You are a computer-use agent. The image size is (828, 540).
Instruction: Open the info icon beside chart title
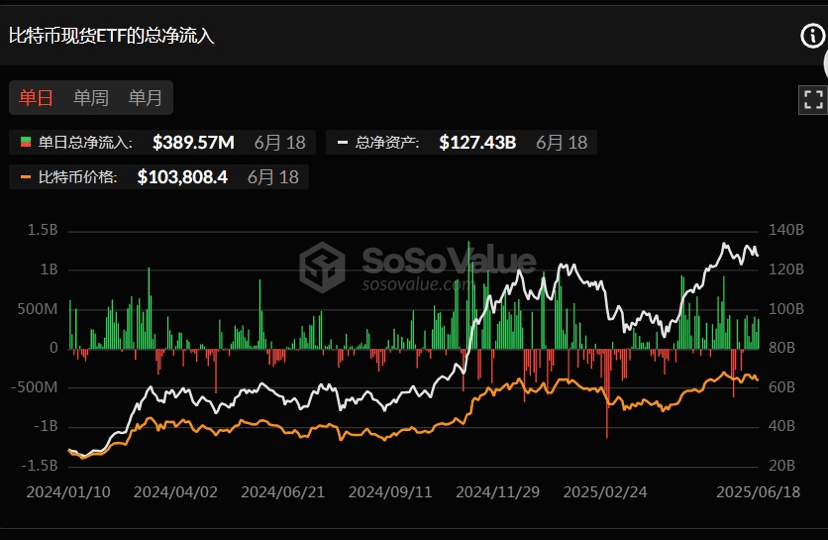point(812,36)
